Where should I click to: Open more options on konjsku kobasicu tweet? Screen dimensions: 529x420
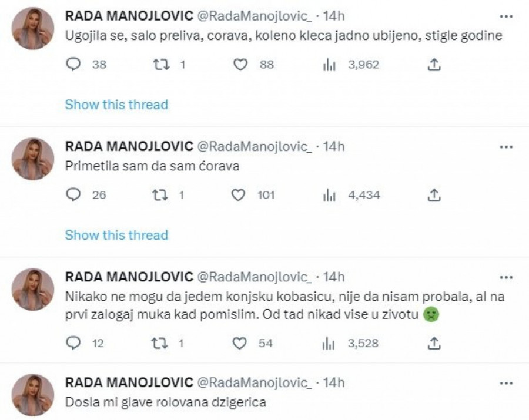[x=505, y=277]
